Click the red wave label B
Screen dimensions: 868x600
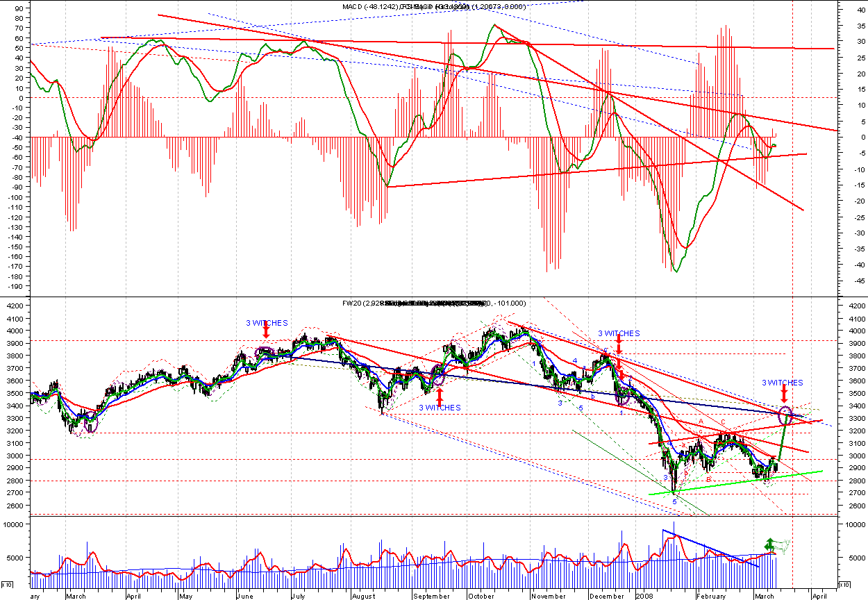tap(708, 479)
